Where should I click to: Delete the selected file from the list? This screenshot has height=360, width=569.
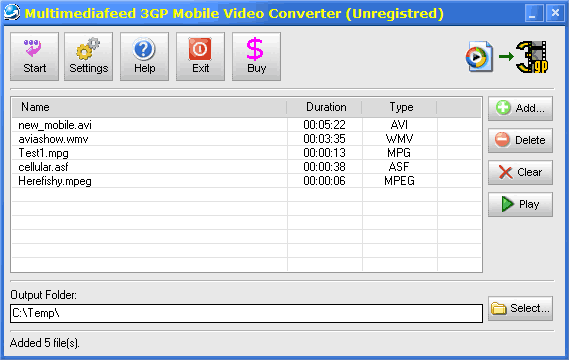520,140
